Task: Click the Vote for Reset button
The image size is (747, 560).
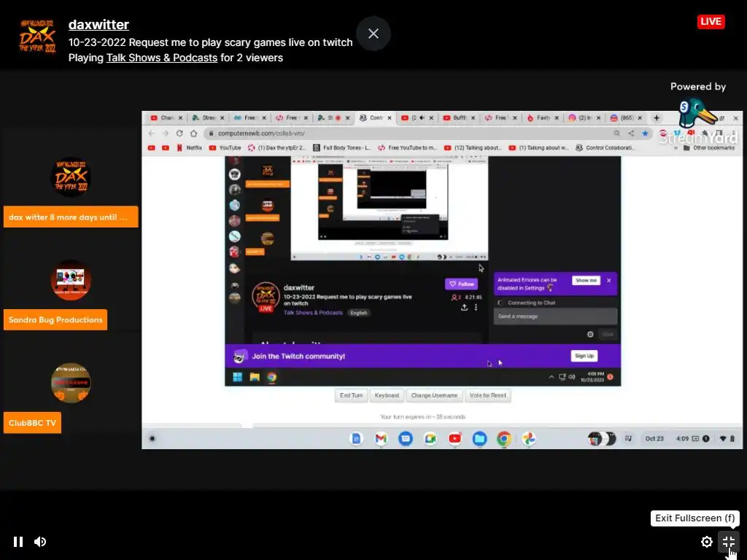Action: click(488, 395)
